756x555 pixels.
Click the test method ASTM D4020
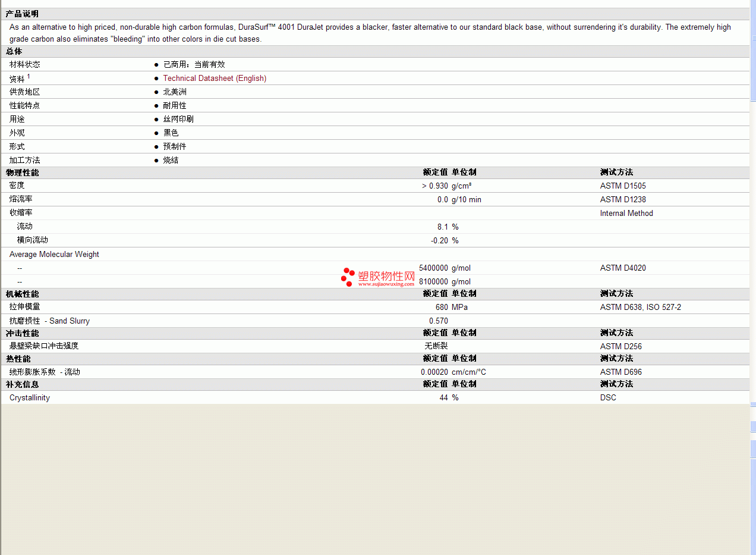click(x=623, y=268)
